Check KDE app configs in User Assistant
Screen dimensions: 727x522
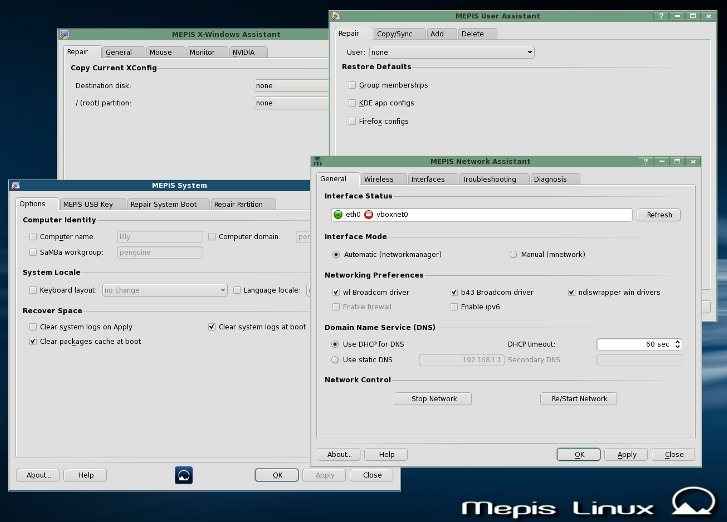pyautogui.click(x=351, y=103)
